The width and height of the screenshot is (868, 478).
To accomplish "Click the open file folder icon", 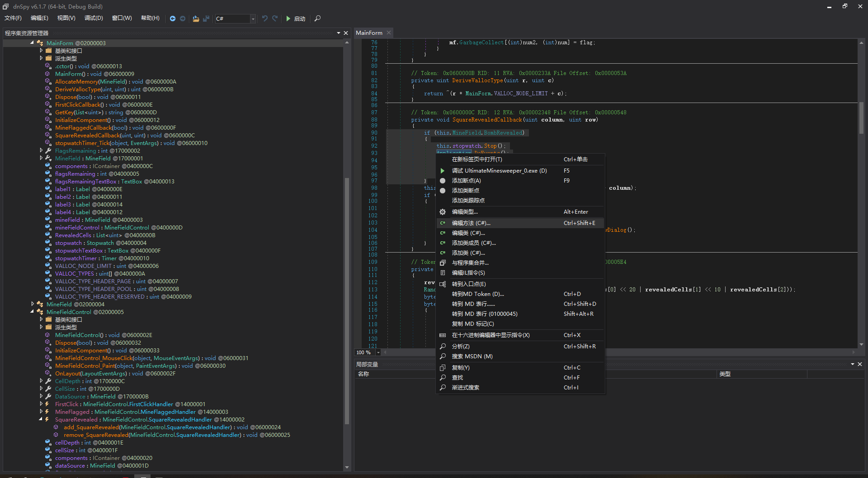I will (196, 19).
